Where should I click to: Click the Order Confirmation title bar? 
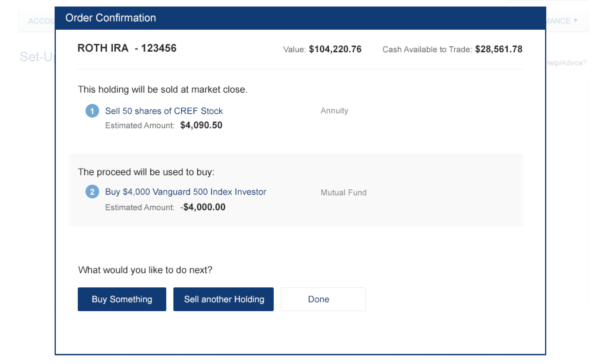300,18
